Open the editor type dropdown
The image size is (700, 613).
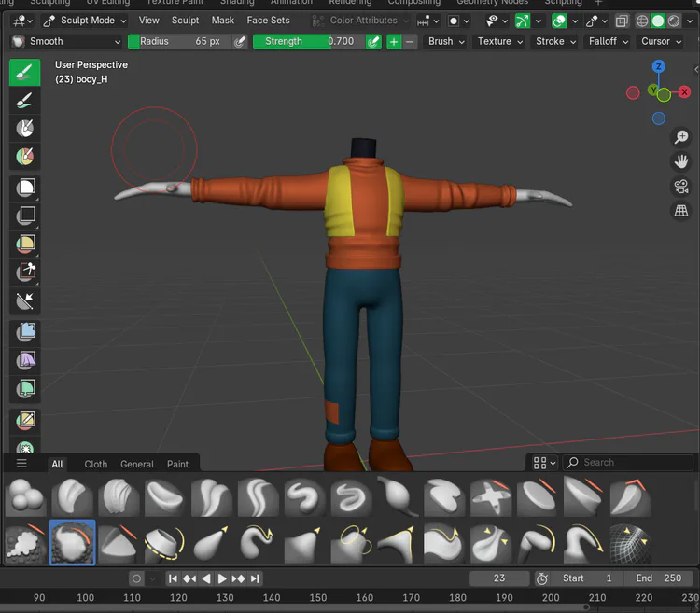[x=22, y=21]
